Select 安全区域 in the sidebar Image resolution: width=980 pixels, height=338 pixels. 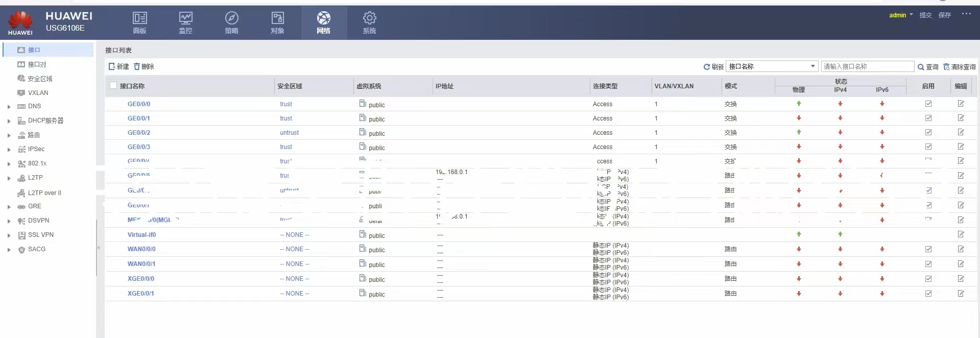click(x=40, y=79)
